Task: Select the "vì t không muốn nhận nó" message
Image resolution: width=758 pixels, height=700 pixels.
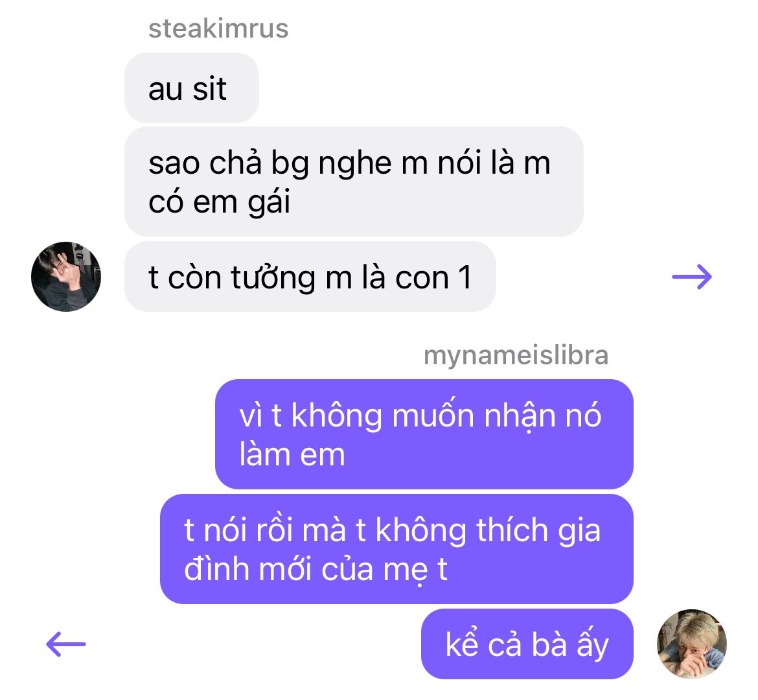Action: [424, 434]
